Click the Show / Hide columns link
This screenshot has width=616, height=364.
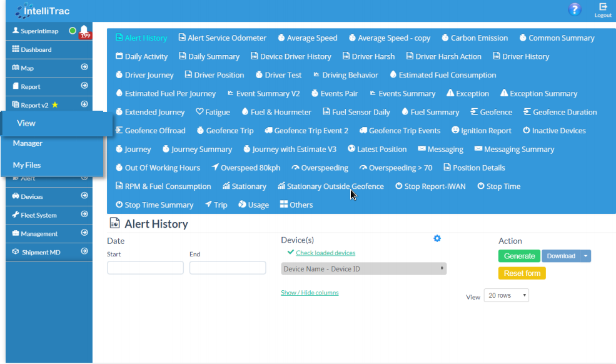click(310, 293)
